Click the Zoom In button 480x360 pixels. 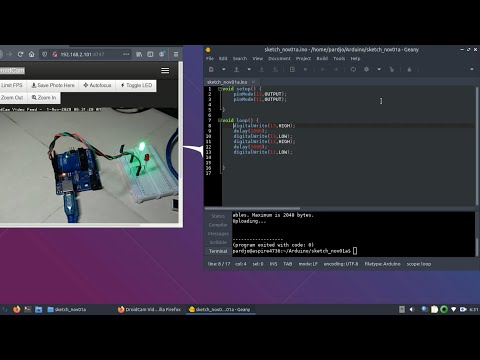(x=44, y=98)
